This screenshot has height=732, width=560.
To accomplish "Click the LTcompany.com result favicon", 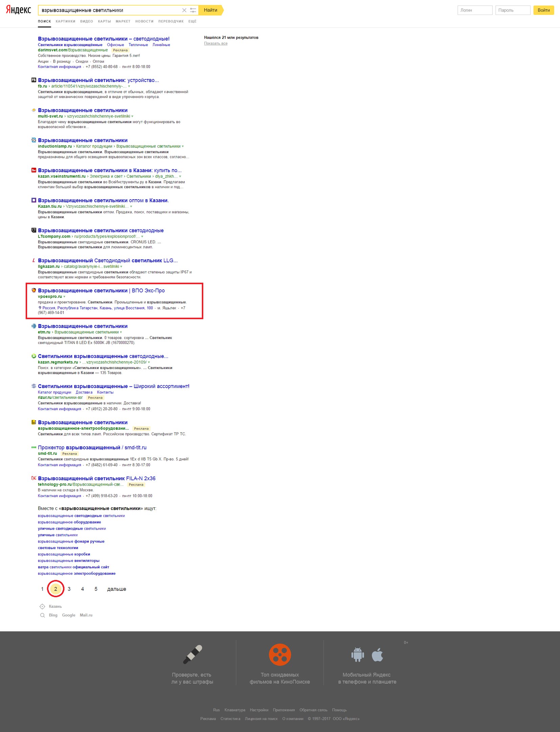I will (x=34, y=230).
